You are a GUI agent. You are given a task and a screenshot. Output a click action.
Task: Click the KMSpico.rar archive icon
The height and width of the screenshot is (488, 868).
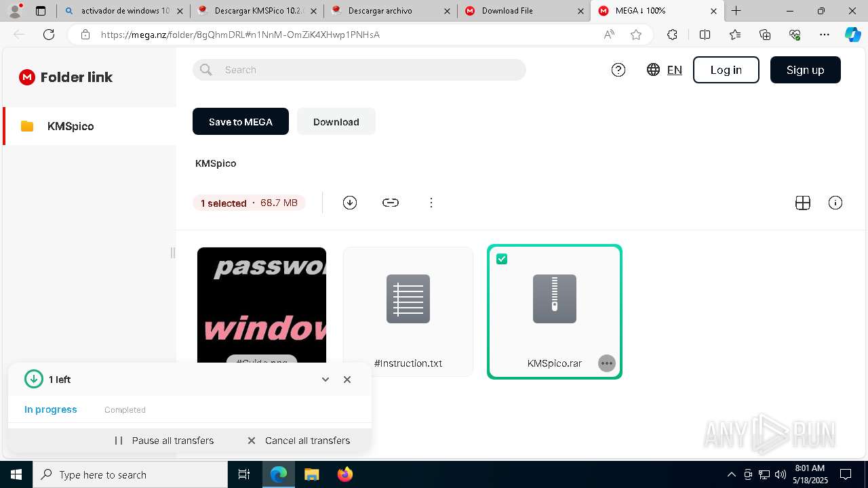(555, 299)
